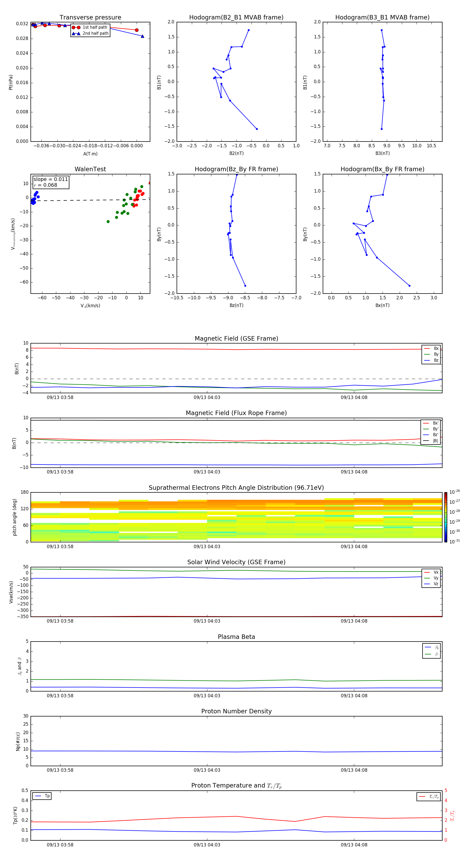Screen dimensions: 473x868
Task: Click the "2nd half path" legend entry
Action: coord(90,33)
